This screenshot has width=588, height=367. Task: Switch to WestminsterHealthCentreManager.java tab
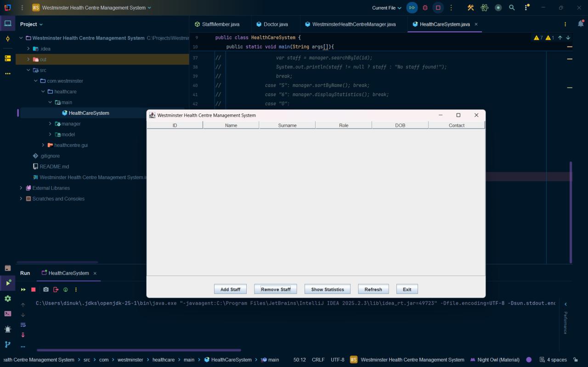[x=351, y=24]
